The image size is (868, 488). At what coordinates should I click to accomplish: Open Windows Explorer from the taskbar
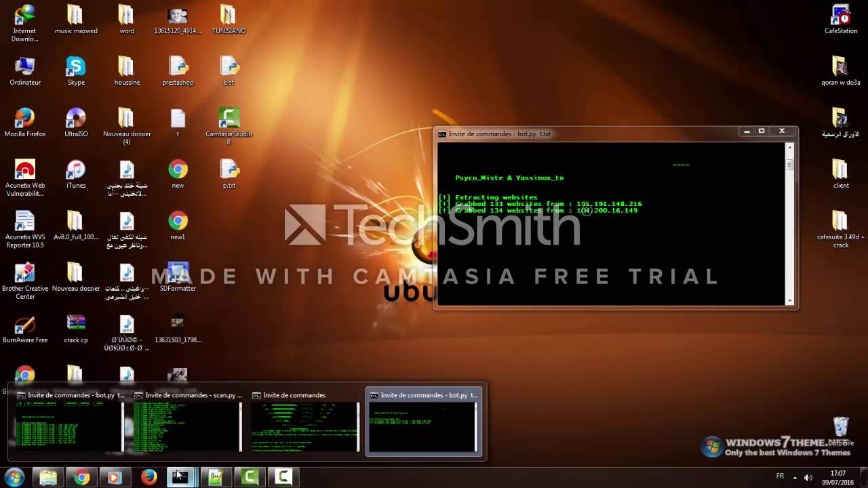coord(48,478)
